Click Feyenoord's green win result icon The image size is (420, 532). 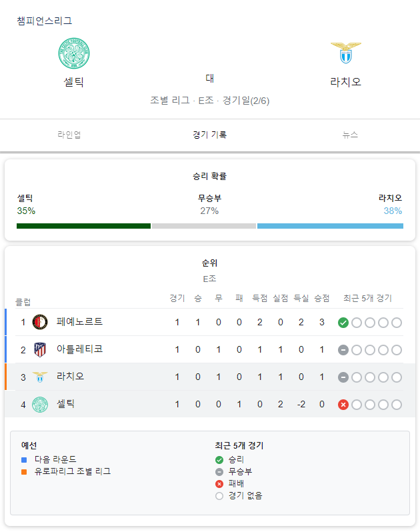click(x=343, y=323)
